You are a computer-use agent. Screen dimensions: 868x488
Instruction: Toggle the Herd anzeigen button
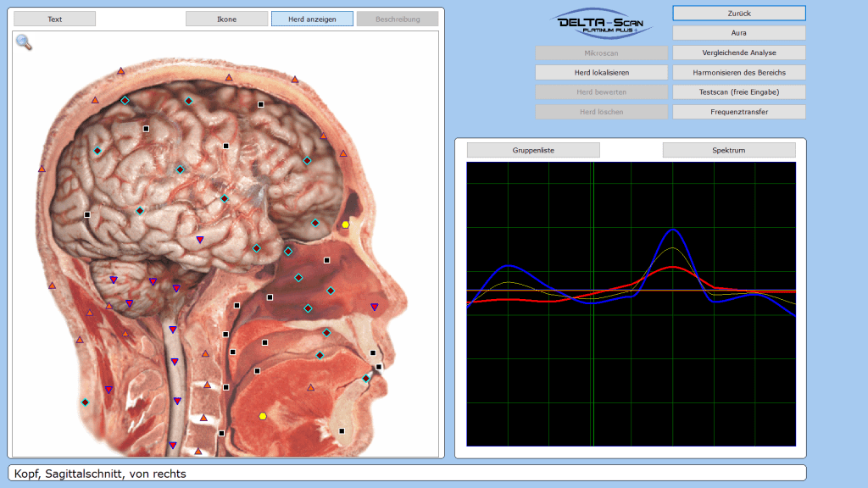(312, 19)
